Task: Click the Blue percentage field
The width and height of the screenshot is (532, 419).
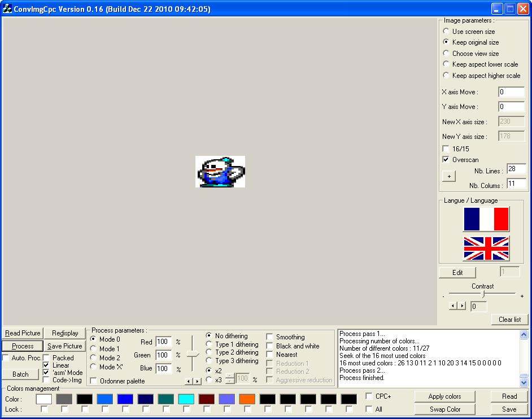Action: pos(164,368)
